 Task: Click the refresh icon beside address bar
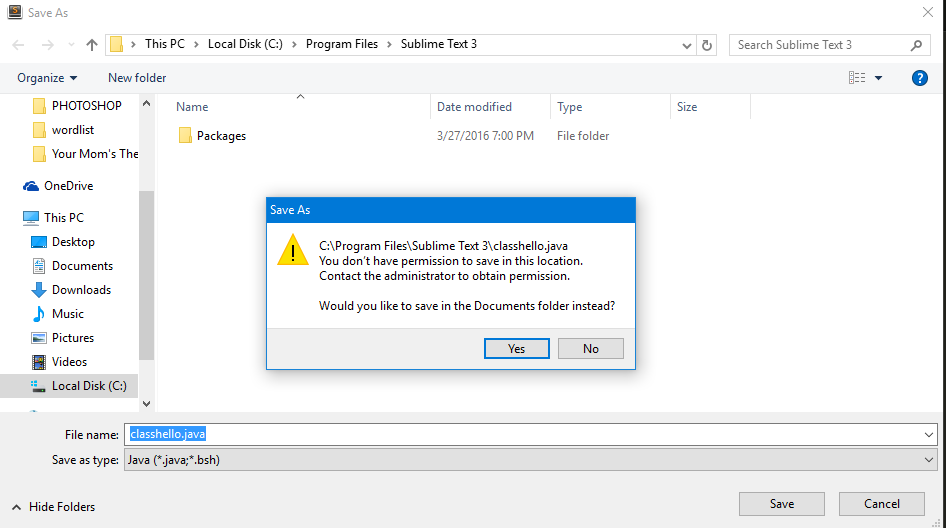[707, 45]
